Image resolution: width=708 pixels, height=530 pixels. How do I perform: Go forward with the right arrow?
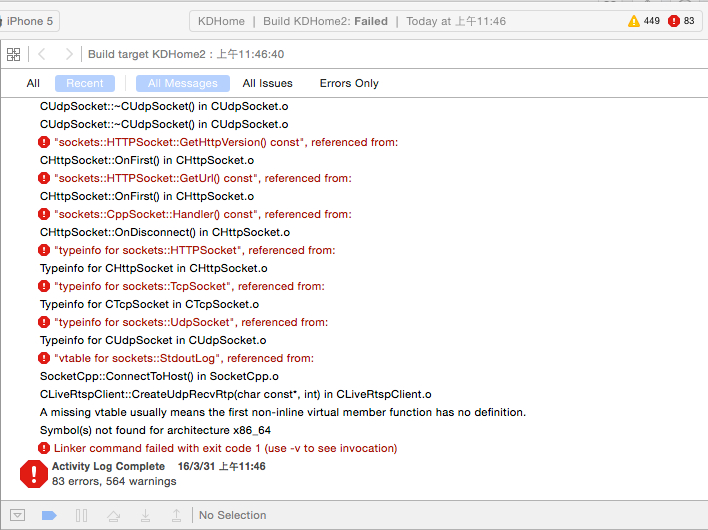[x=68, y=54]
